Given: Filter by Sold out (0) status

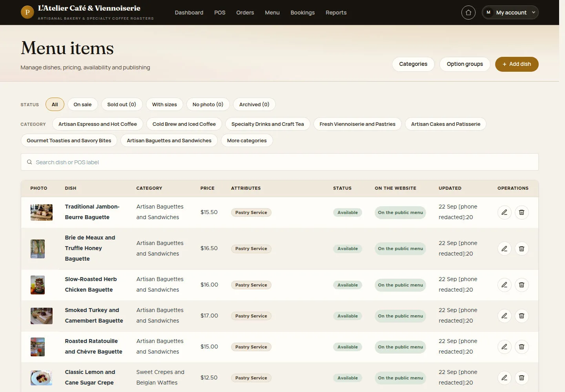Looking at the screenshot, I should click(x=122, y=104).
